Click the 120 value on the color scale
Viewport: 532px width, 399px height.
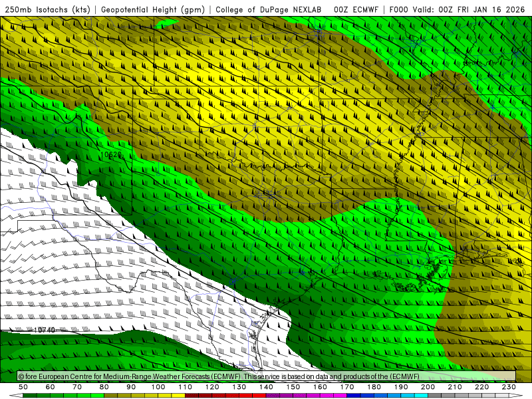click(x=212, y=387)
